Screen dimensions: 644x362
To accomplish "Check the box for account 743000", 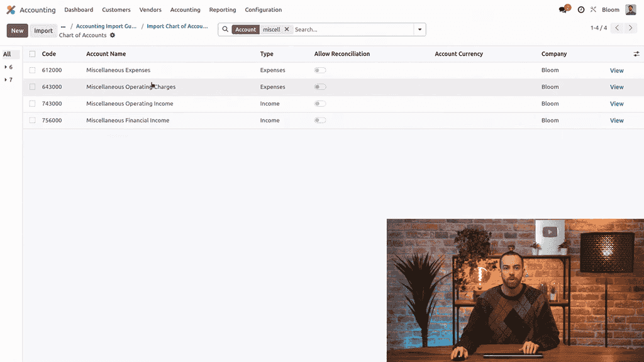I will pyautogui.click(x=32, y=104).
